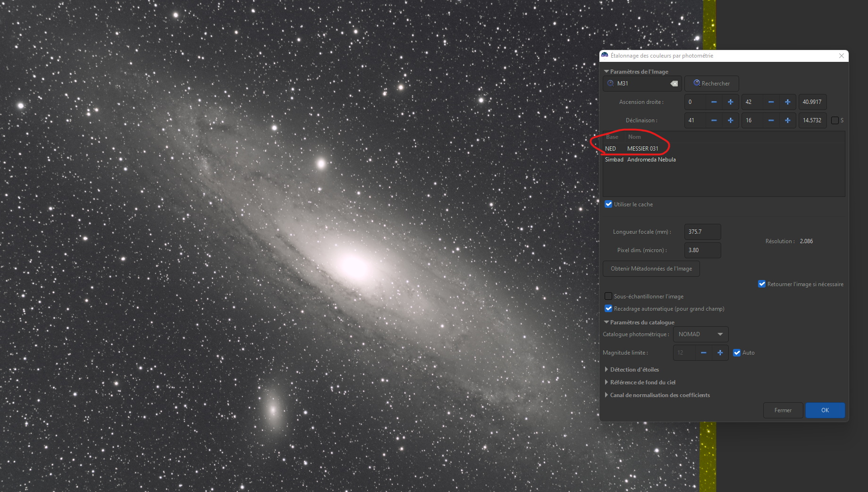
Task: Confirm calibration with the OK button
Action: [x=825, y=410]
